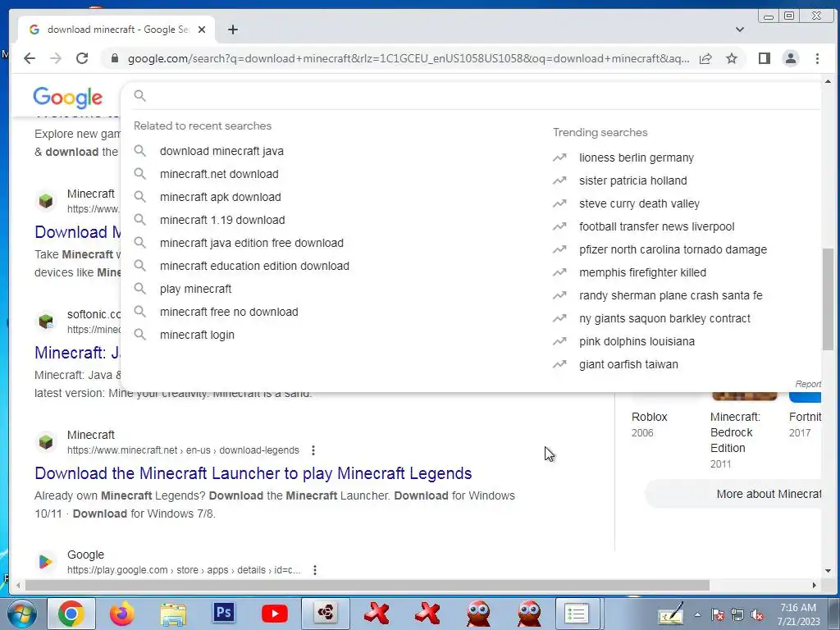Click the horizontal scrollbar thumb
Image resolution: width=840 pixels, height=630 pixels.
[367, 586]
